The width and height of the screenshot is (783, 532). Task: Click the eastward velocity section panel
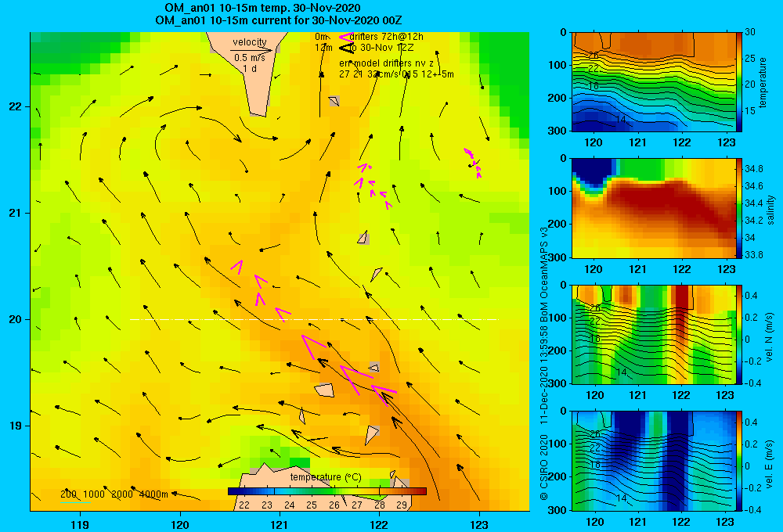point(654,461)
